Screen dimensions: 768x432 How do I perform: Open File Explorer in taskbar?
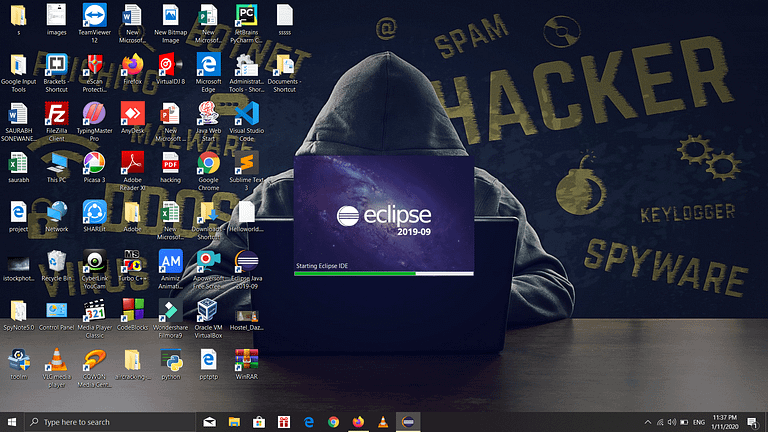(x=234, y=422)
